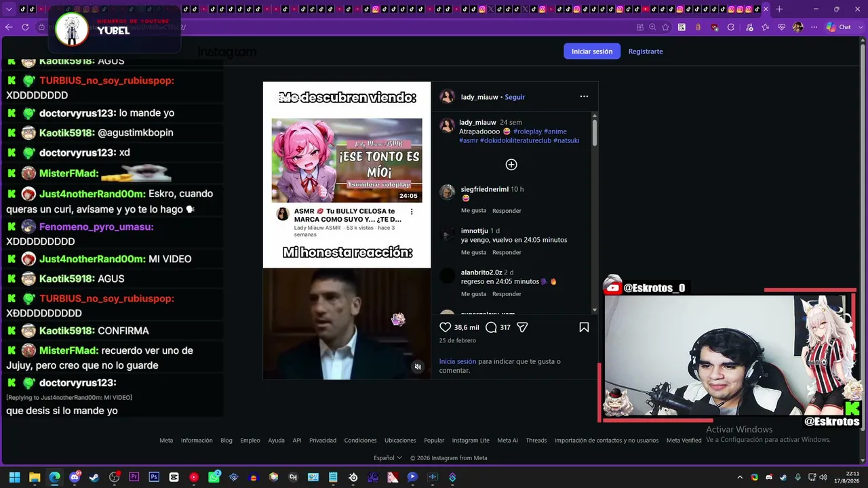Open the Windows Start menu
Viewport: 868px width, 488px height.
pos(14,477)
